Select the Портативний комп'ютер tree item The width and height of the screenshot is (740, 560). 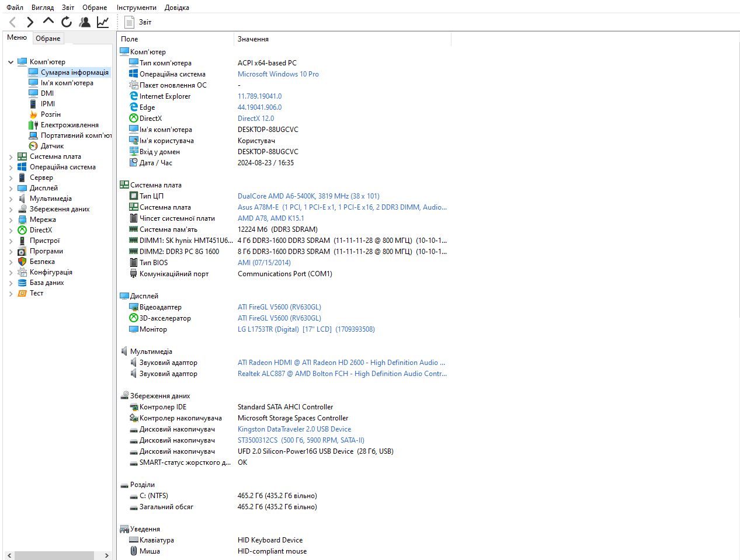pos(76,135)
